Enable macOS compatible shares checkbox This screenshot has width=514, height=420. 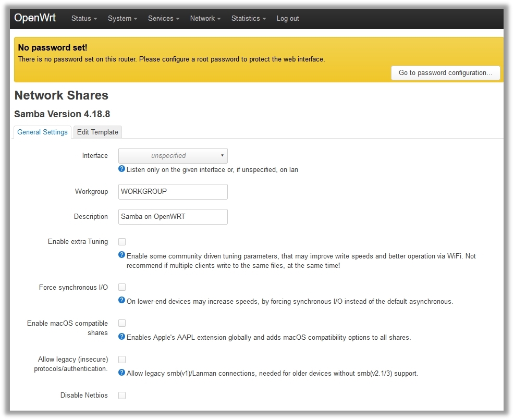pos(122,323)
